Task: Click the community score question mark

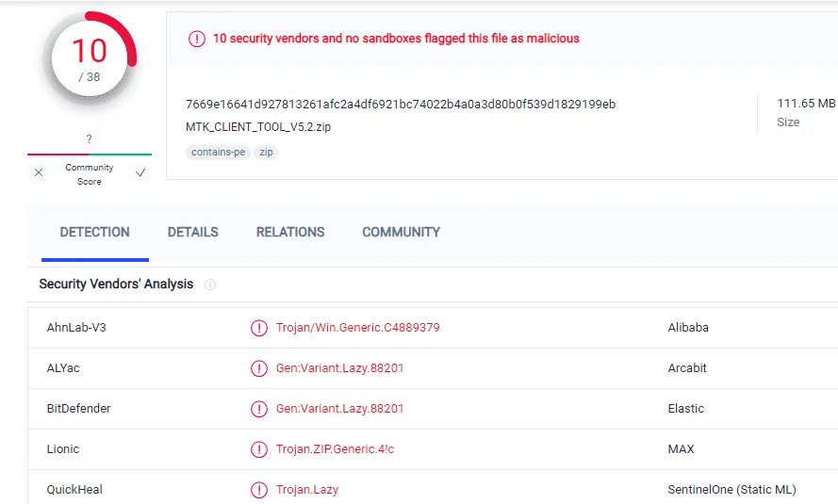Action: [x=90, y=138]
